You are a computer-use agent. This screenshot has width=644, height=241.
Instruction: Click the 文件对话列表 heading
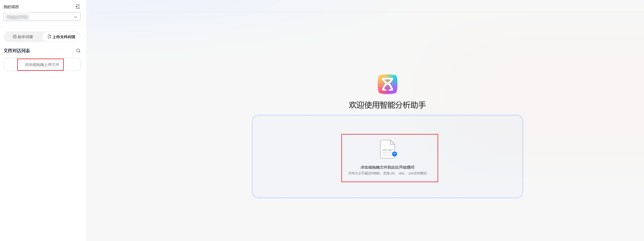(x=17, y=51)
